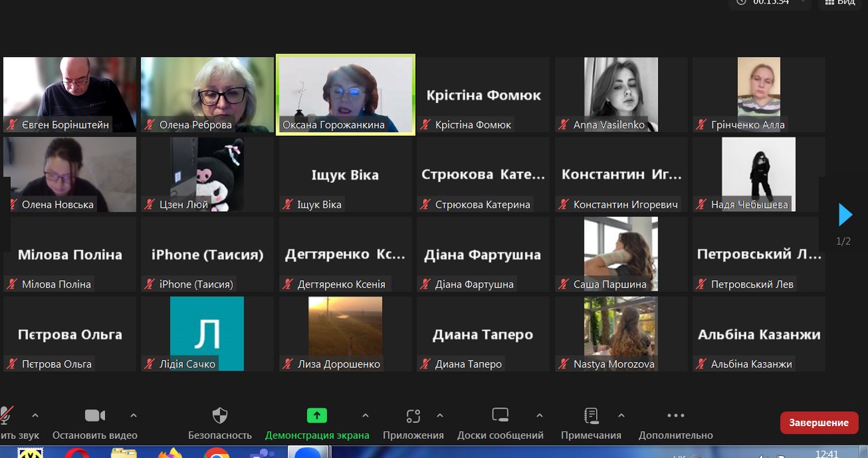
Task: Click the muted mic icon beside Олена Реброва
Action: point(149,125)
